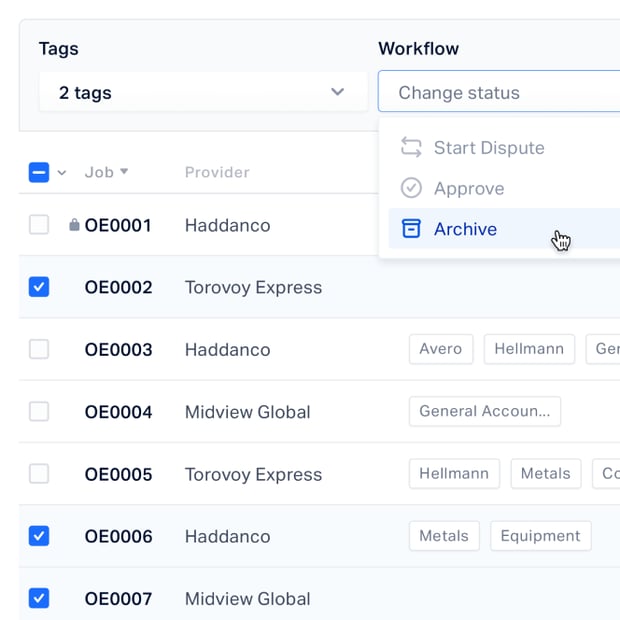This screenshot has width=620, height=620.
Task: Click Haddanco provider in OE0001 row
Action: tap(228, 225)
